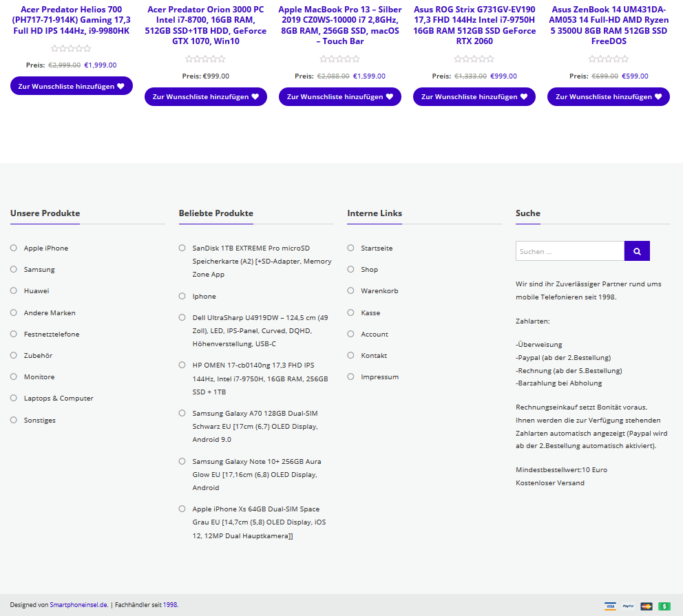Click the star rating under Asus ZenBook 14
Viewport: 683px width, 616px height.
[x=609, y=59]
